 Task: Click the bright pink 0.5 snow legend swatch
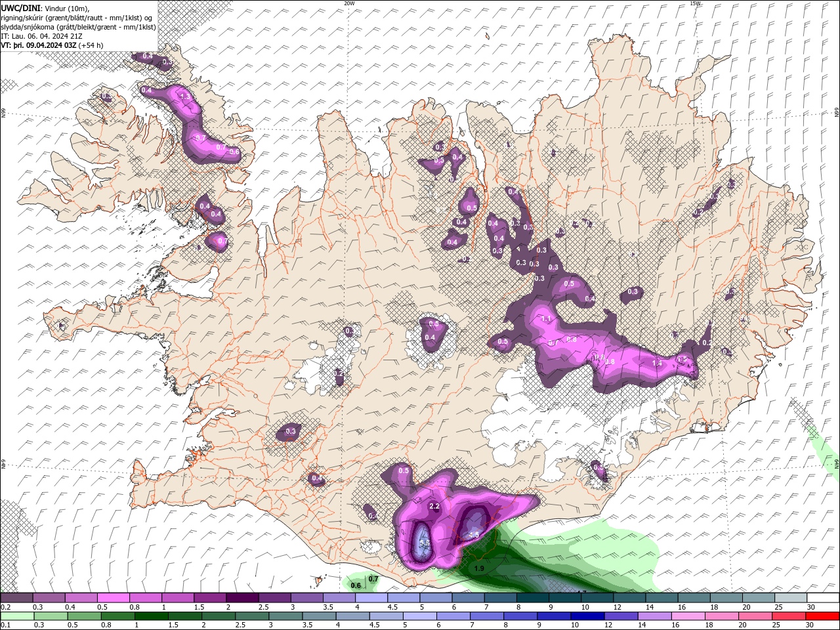pyautogui.click(x=113, y=598)
